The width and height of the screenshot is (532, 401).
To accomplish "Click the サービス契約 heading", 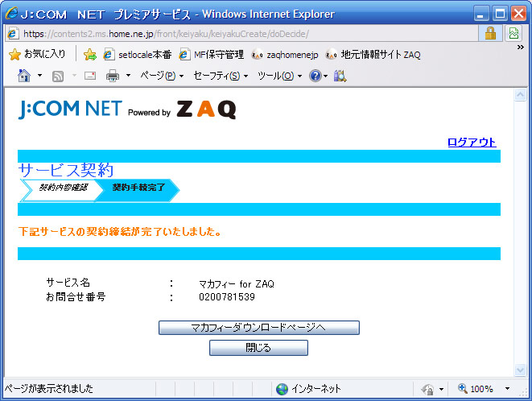I will point(66,170).
